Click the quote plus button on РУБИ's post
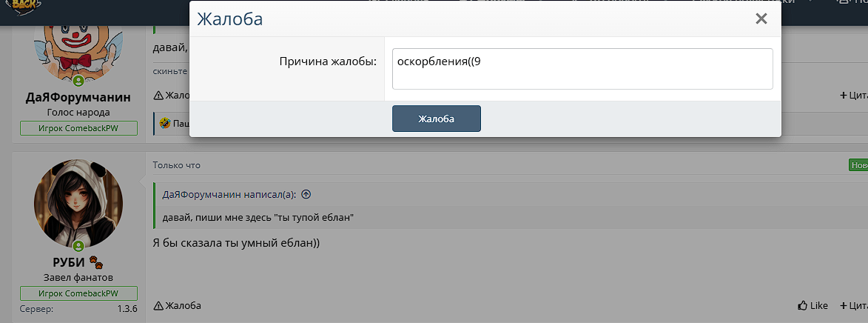Viewport: 868px width, 323px height. point(853,305)
